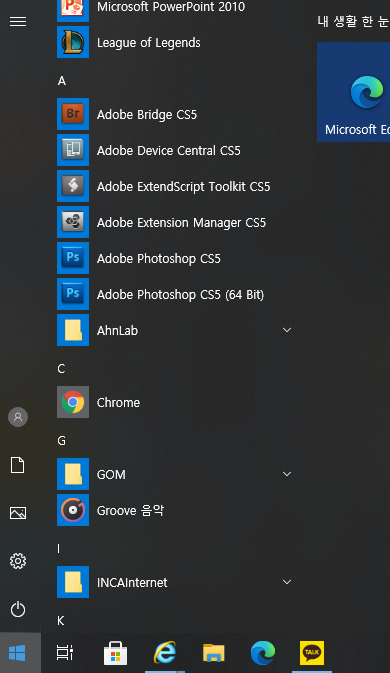Select the Groove 음악 label
Viewport: 390px width, 673px height.
(x=130, y=511)
